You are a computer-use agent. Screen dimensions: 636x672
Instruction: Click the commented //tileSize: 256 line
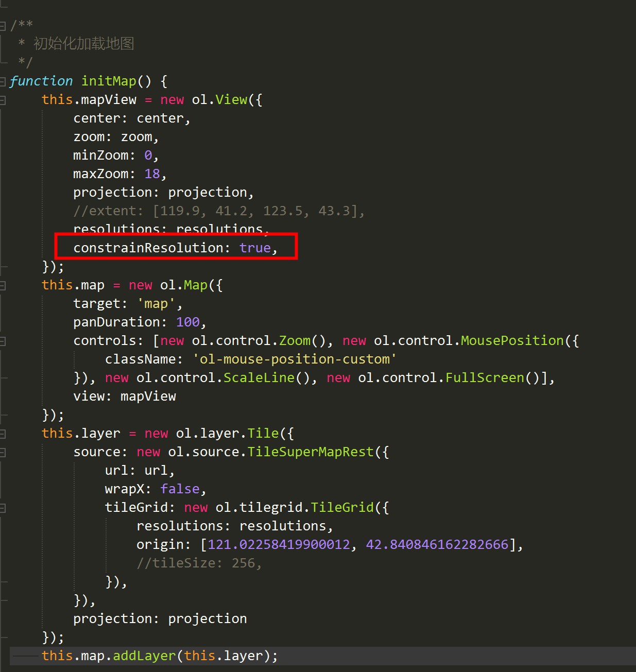coord(199,563)
